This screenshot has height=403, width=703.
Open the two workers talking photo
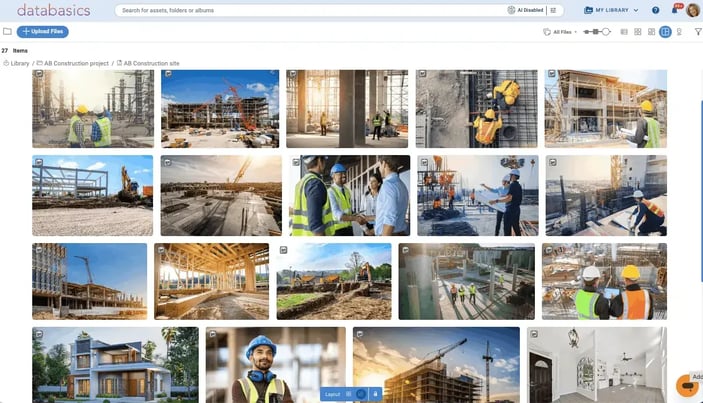93,108
